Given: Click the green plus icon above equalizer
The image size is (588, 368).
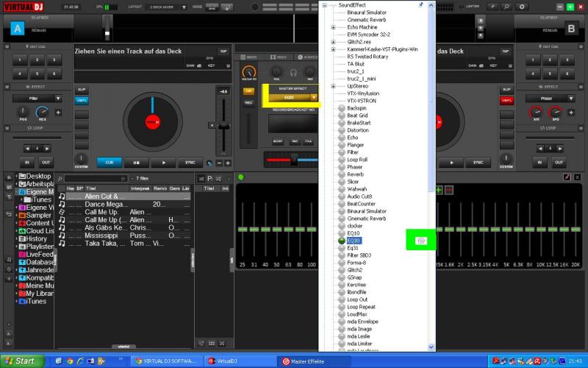Looking at the screenshot, I should tap(439, 190).
